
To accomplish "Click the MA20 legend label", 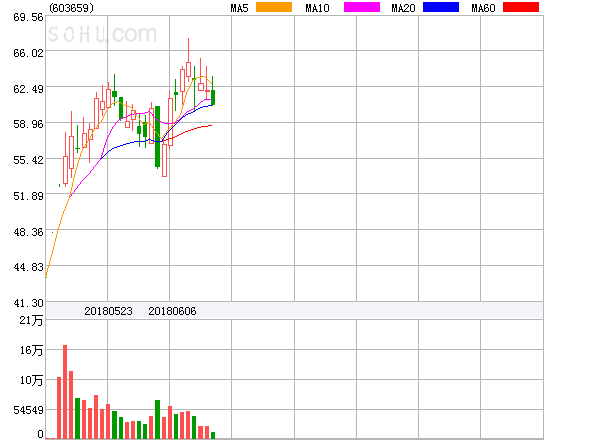I will coord(403,8).
